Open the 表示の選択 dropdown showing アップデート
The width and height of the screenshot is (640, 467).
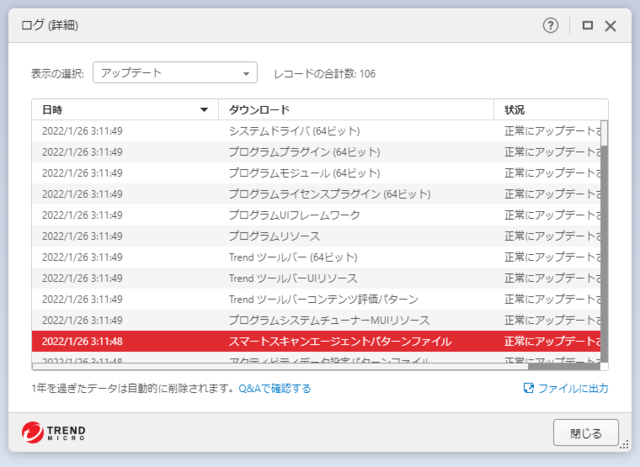(x=175, y=73)
